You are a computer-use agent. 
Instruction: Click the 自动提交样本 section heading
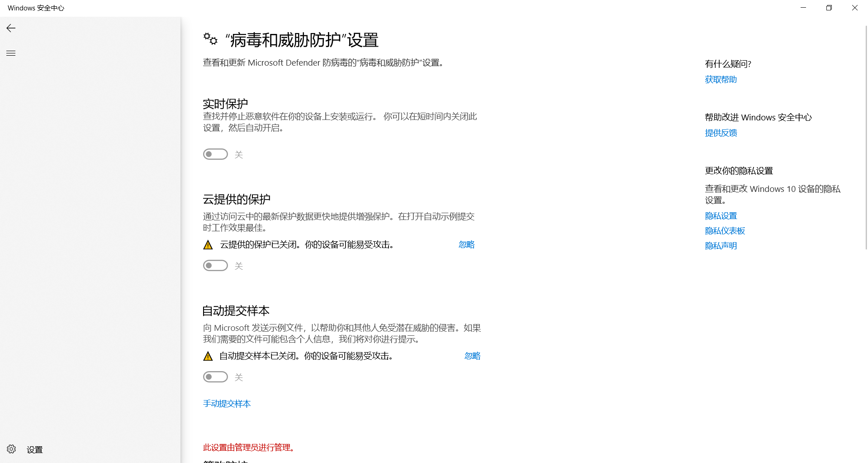point(236,310)
